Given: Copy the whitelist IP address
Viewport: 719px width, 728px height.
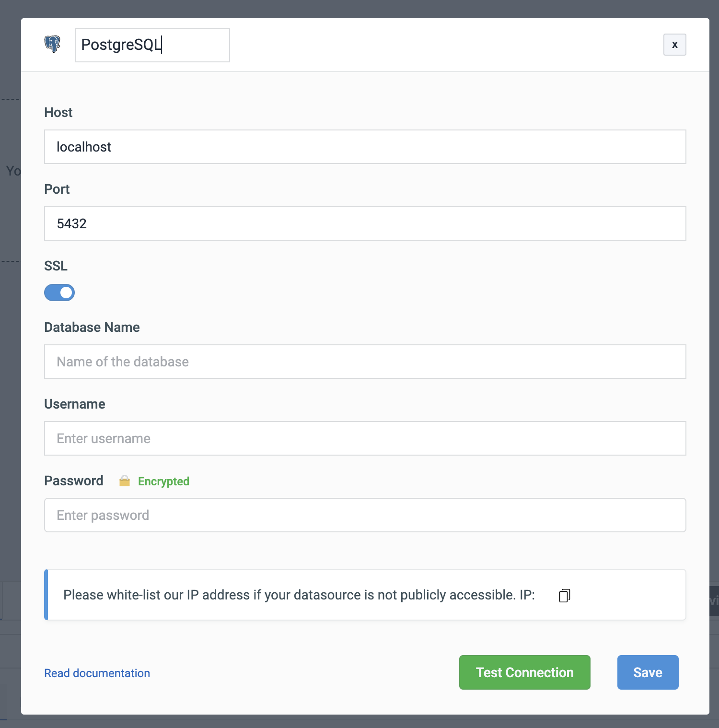Looking at the screenshot, I should click(564, 595).
